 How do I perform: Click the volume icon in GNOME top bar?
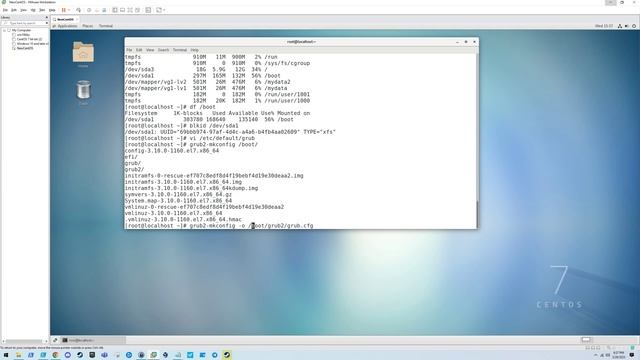627,26
